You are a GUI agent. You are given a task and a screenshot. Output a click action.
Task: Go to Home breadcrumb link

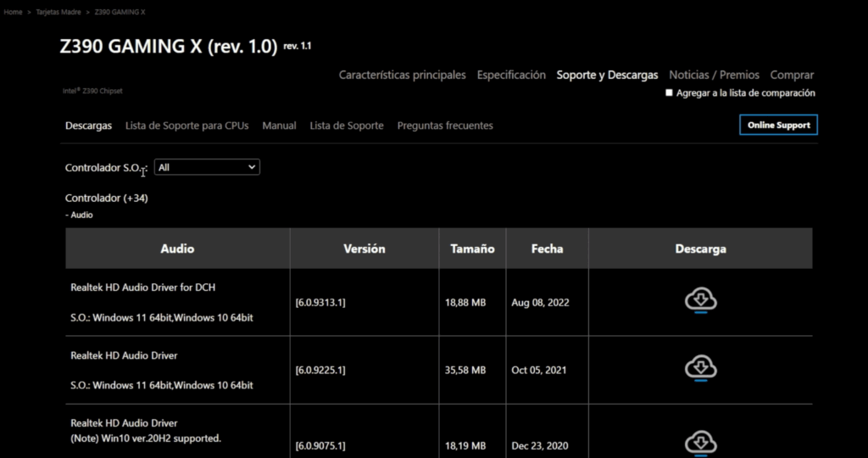pyautogui.click(x=14, y=12)
